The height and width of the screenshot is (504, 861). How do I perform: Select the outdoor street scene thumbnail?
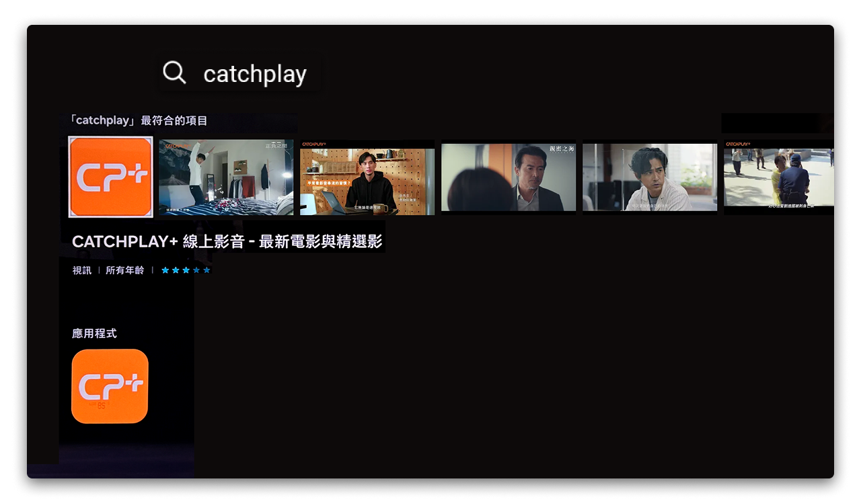coord(779,177)
